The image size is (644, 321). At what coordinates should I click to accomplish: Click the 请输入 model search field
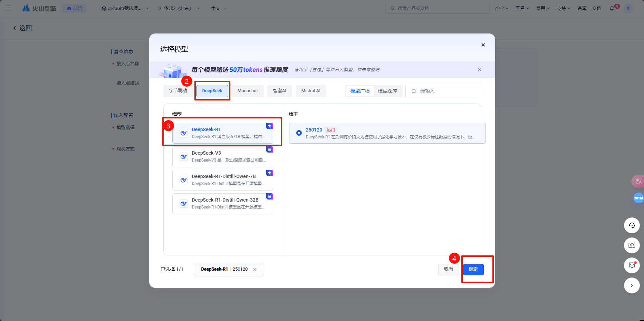pos(443,91)
